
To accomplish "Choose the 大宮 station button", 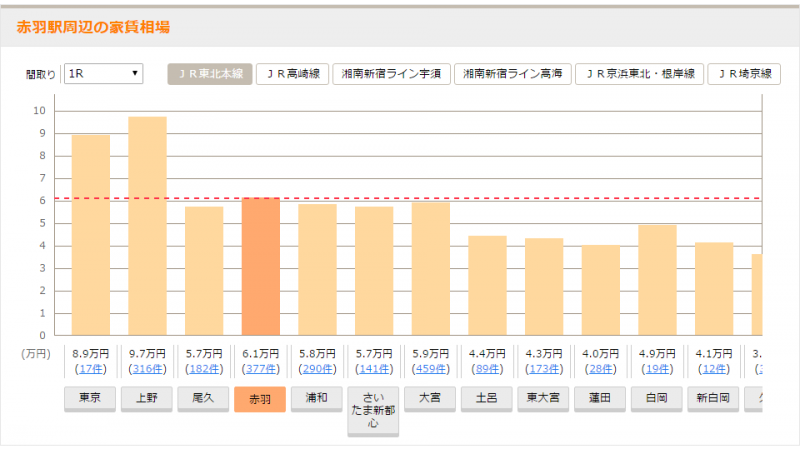I will tap(430, 398).
